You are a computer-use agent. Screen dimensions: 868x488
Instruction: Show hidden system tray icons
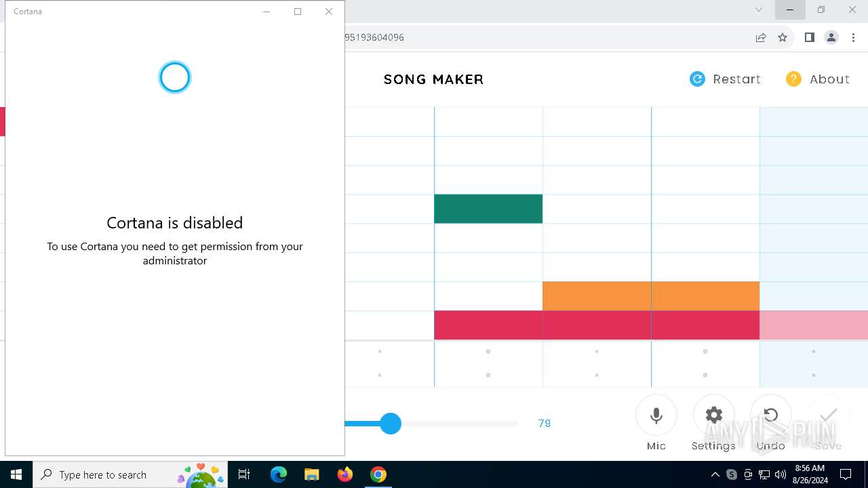[x=715, y=474]
